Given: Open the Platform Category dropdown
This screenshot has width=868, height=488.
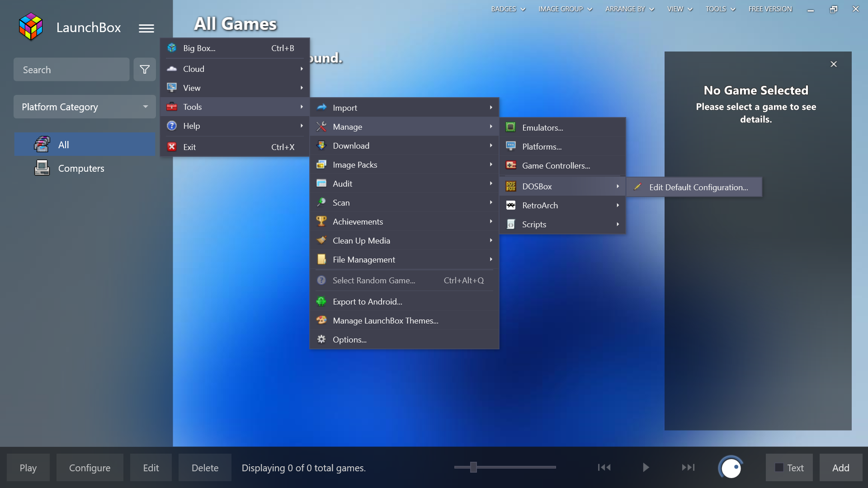Looking at the screenshot, I should (85, 107).
